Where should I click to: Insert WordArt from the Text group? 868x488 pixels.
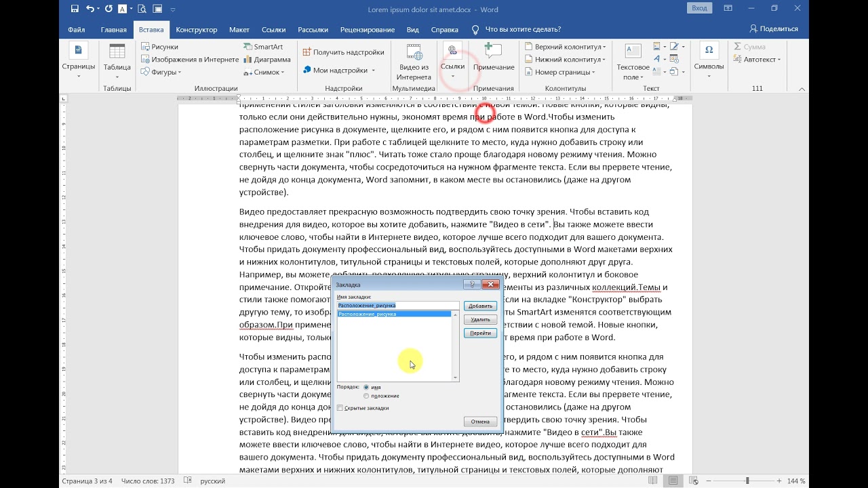(658, 60)
